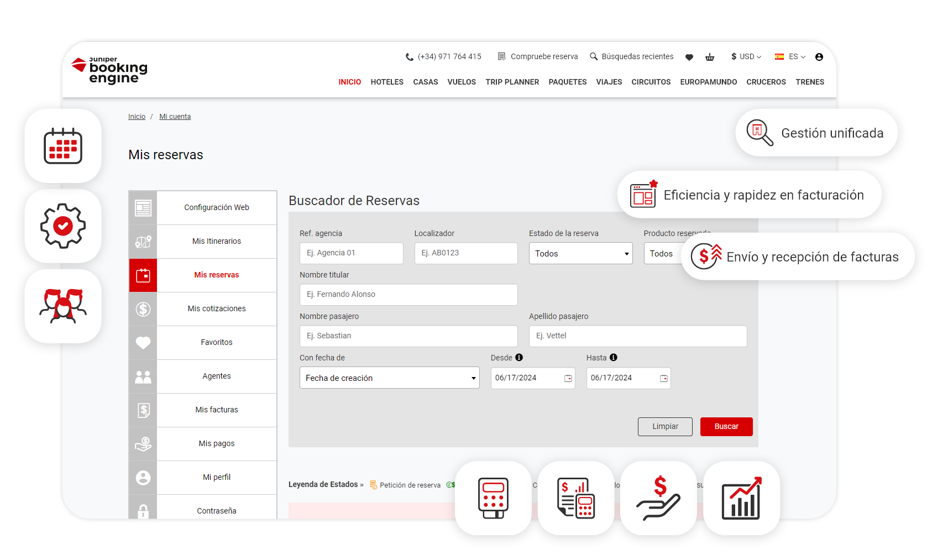Select Mis facturas in the sidebar
The height and width of the screenshot is (560, 927).
216,410
